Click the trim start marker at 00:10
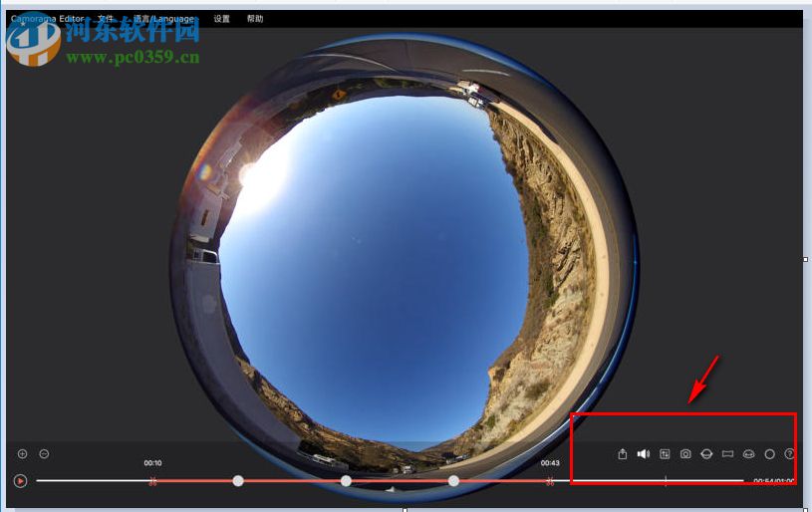Viewport: 812px width, 512px height. click(152, 481)
